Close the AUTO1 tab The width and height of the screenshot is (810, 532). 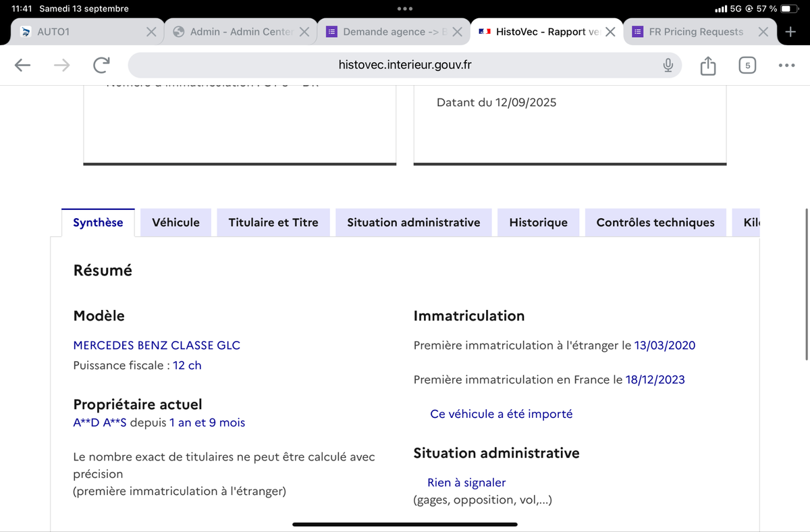pos(152,32)
